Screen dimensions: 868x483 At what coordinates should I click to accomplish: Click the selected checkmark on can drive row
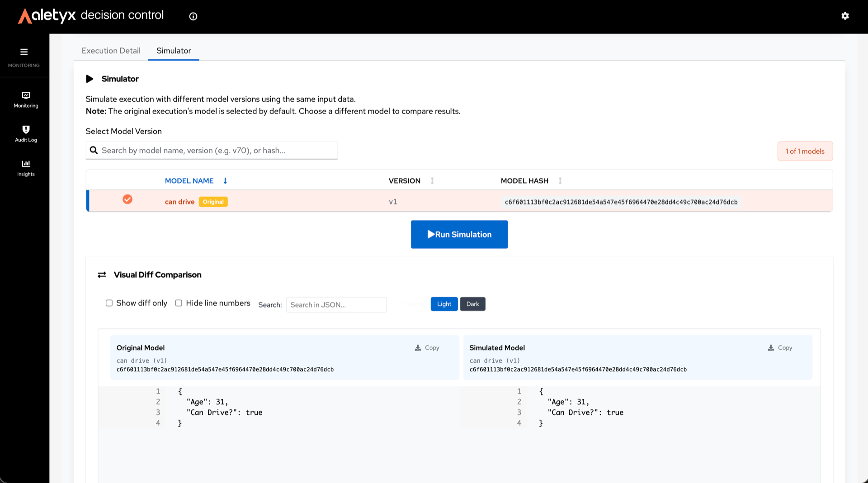(x=127, y=199)
